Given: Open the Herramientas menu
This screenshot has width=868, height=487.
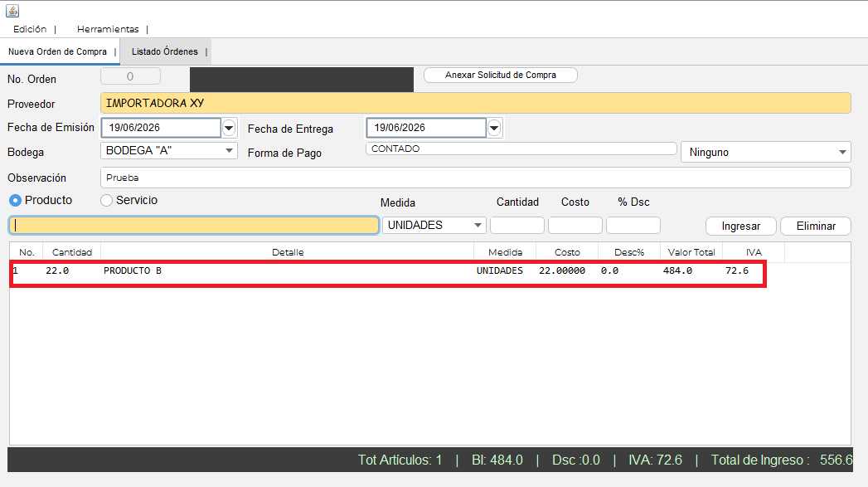Looking at the screenshot, I should (108, 29).
